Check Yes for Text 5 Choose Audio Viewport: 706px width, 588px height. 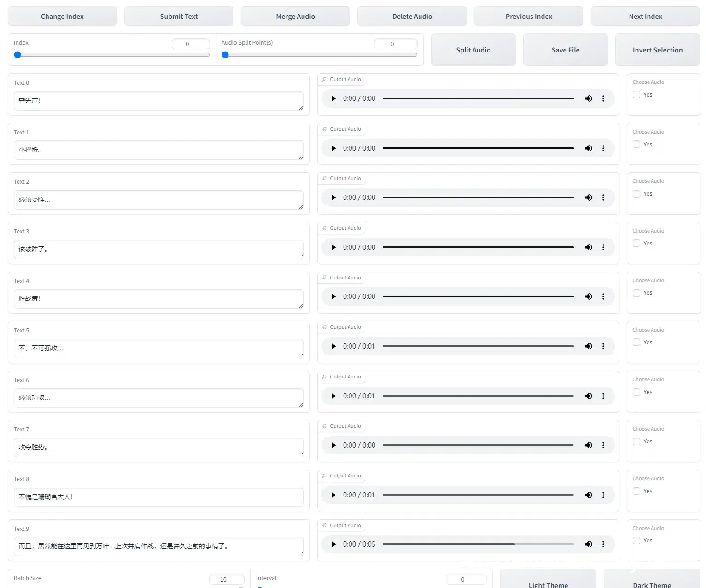636,343
